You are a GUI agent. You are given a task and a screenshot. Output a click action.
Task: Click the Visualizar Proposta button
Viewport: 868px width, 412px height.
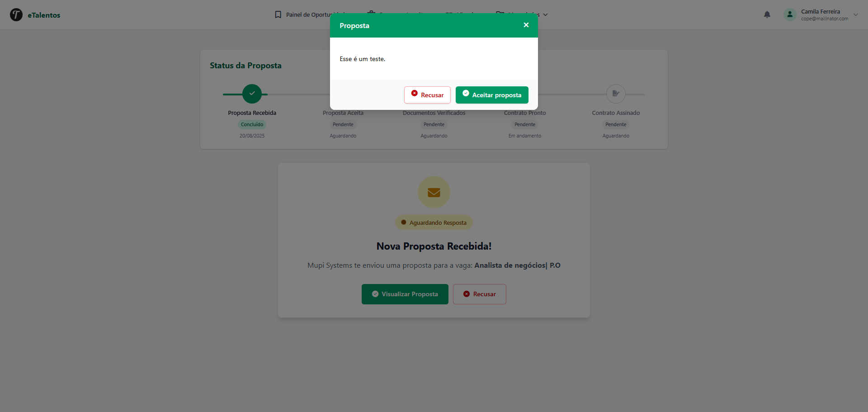pyautogui.click(x=405, y=294)
